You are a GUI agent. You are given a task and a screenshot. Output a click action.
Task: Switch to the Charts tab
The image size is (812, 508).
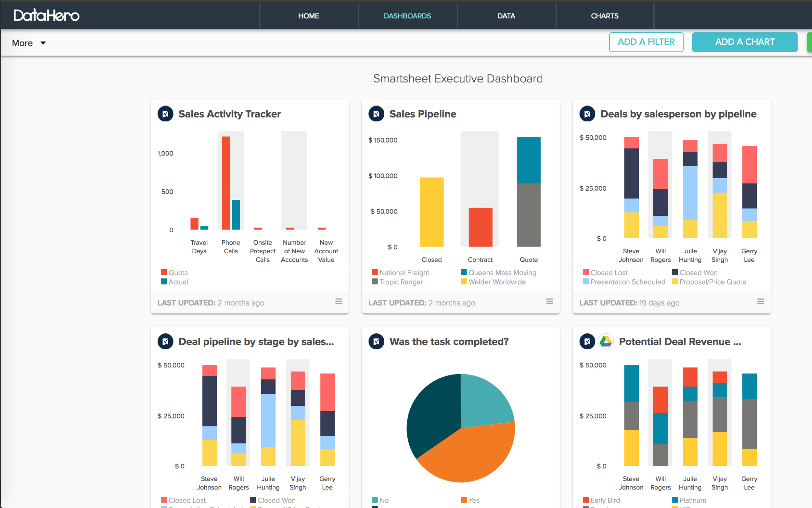pyautogui.click(x=605, y=16)
